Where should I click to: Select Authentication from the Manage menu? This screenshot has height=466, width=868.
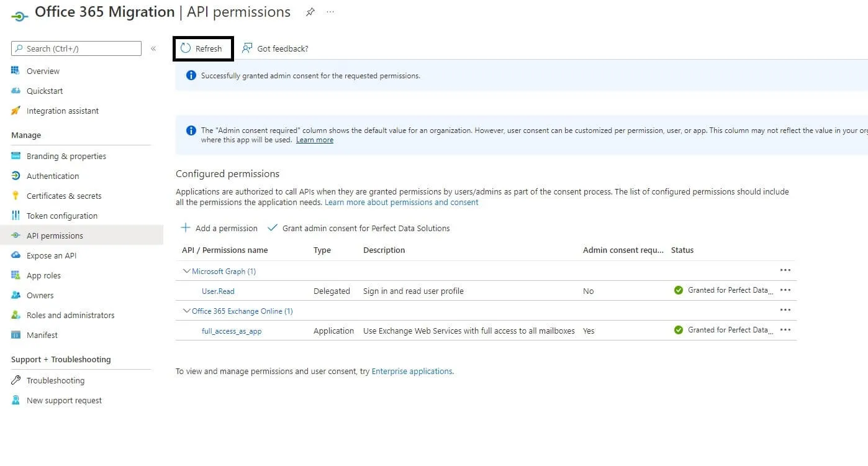(53, 176)
